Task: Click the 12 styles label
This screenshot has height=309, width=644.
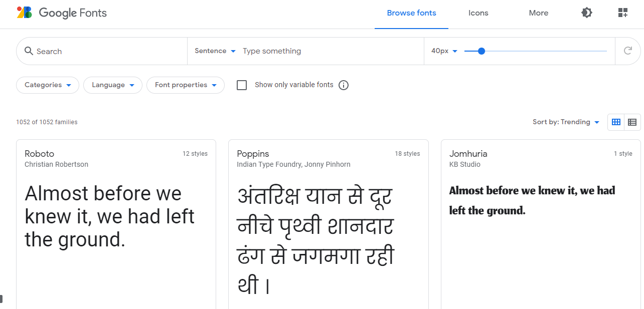Action: (x=195, y=154)
